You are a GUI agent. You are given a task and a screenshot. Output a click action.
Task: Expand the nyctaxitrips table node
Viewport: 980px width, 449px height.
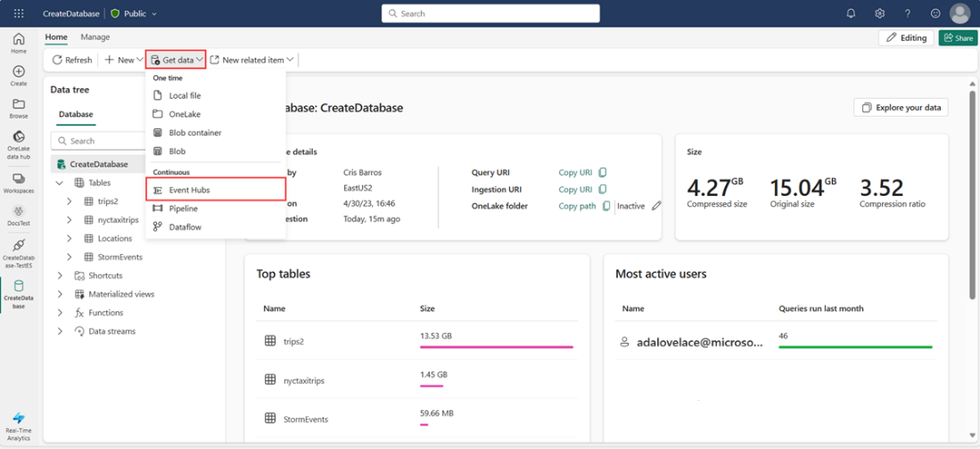point(70,220)
